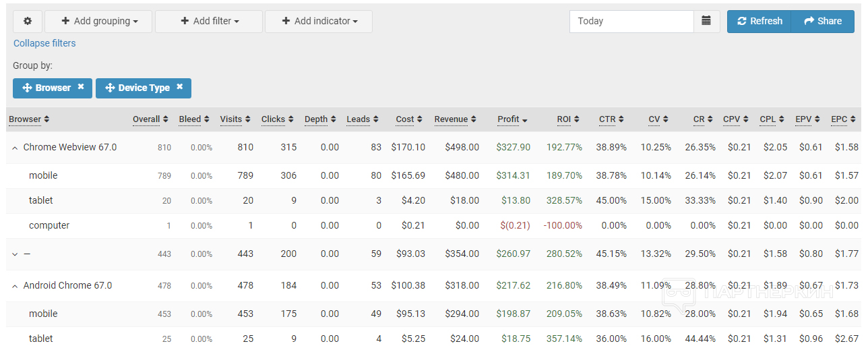Sort the table by Browser column
Image resolution: width=868 pixels, height=350 pixels.
[29, 119]
